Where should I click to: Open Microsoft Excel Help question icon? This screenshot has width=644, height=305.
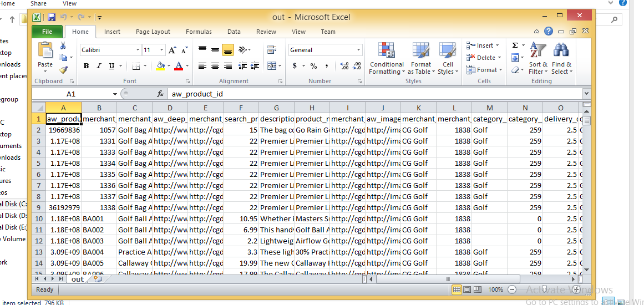click(548, 31)
